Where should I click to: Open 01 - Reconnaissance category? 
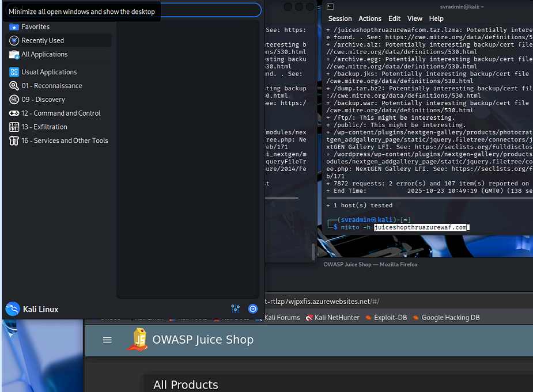pyautogui.click(x=52, y=86)
